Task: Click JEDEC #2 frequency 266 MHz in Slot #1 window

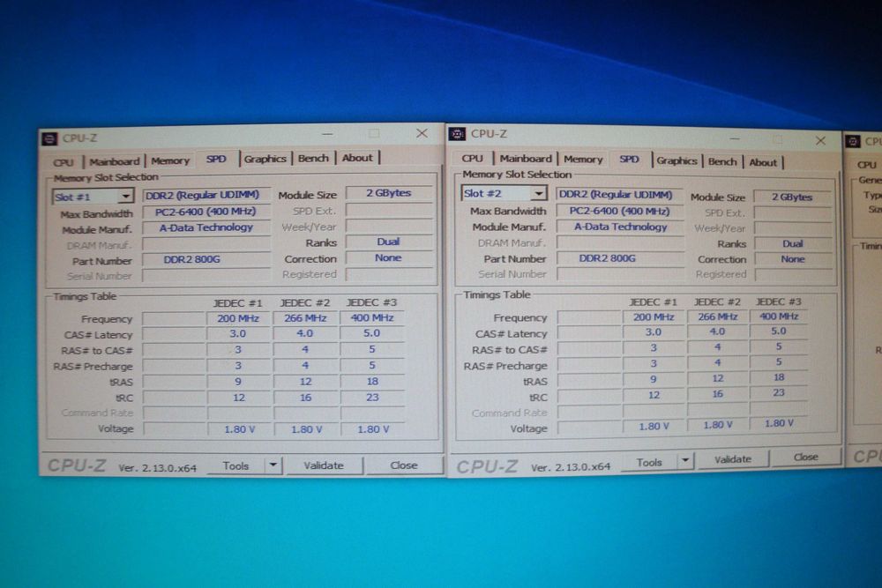Action: pos(305,317)
